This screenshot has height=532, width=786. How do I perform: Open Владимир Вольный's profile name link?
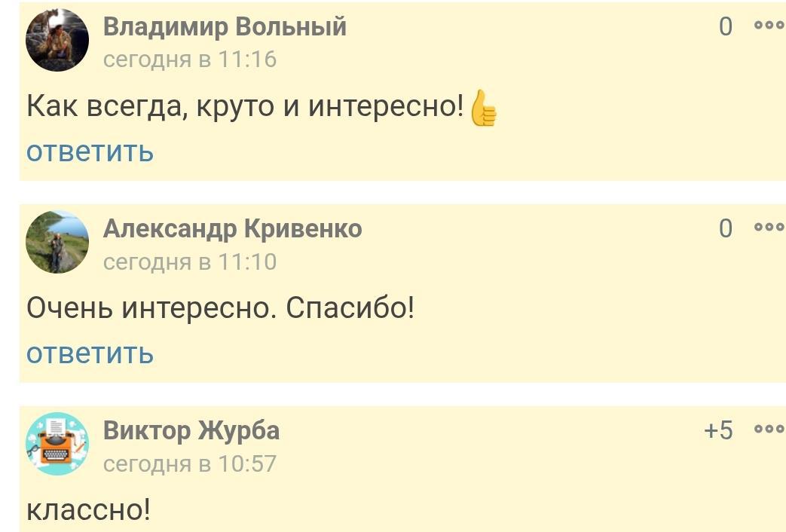(x=225, y=27)
